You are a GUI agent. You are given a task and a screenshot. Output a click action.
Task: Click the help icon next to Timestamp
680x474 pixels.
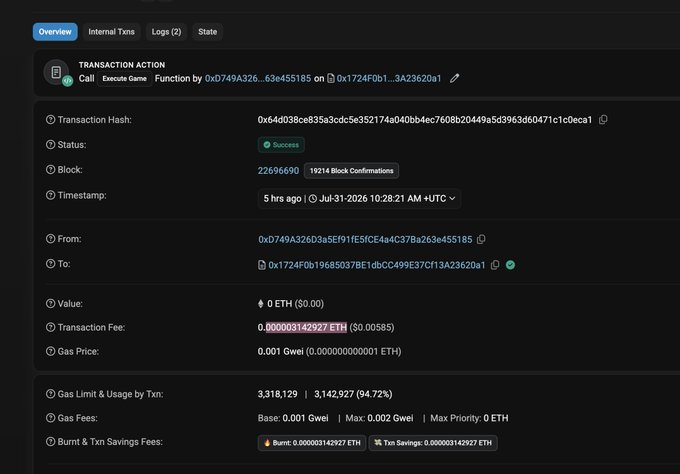click(x=50, y=195)
